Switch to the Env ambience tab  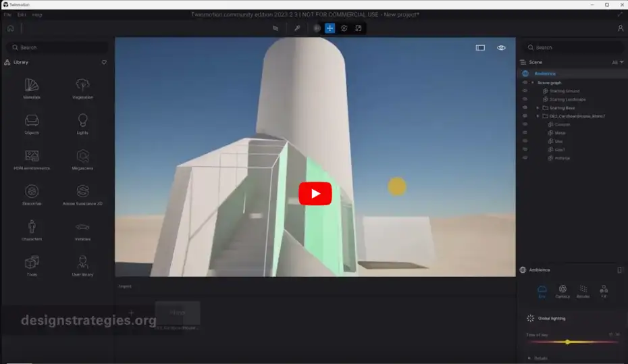542,292
